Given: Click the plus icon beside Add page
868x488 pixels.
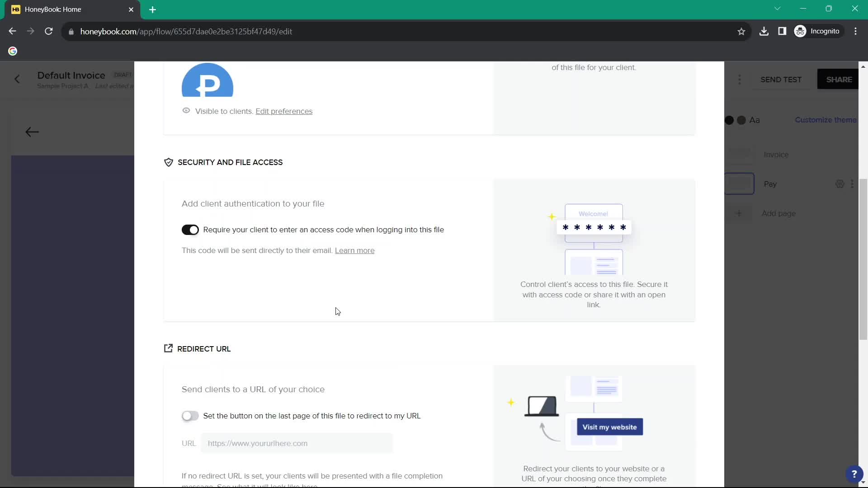Looking at the screenshot, I should click(739, 213).
